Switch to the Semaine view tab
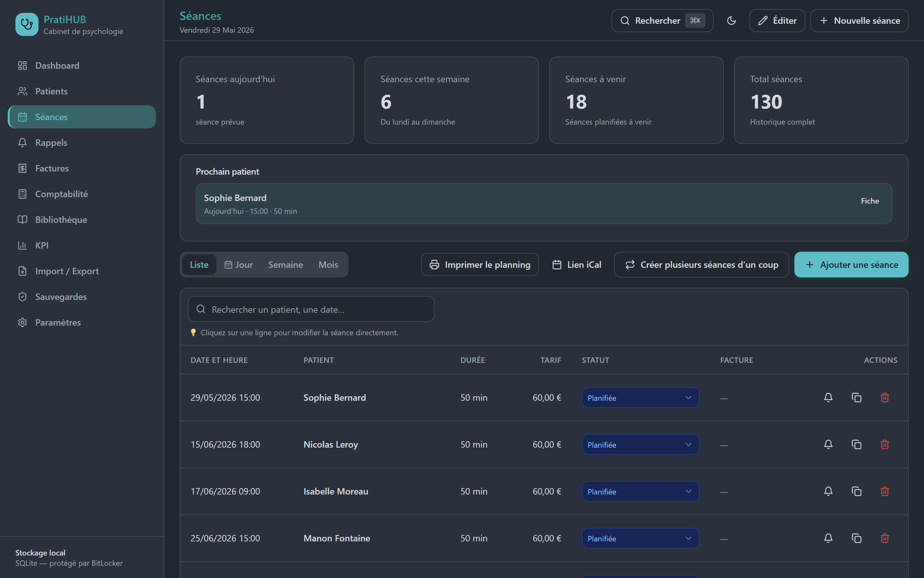Screen dimensions: 924x578 click(x=286, y=265)
